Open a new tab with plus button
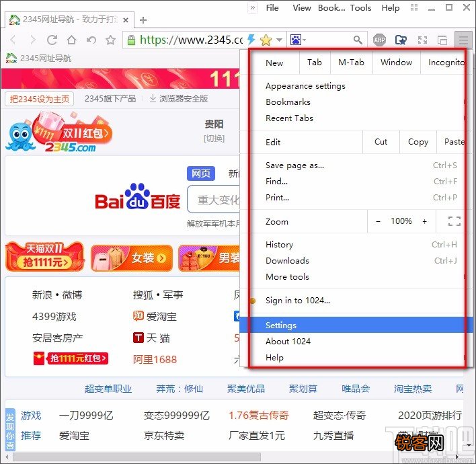Image resolution: width=476 pixels, height=464 pixels. pyautogui.click(x=143, y=20)
